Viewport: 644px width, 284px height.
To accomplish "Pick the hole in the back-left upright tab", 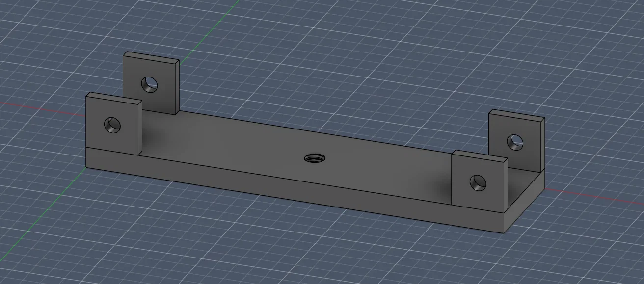I will point(150,84).
